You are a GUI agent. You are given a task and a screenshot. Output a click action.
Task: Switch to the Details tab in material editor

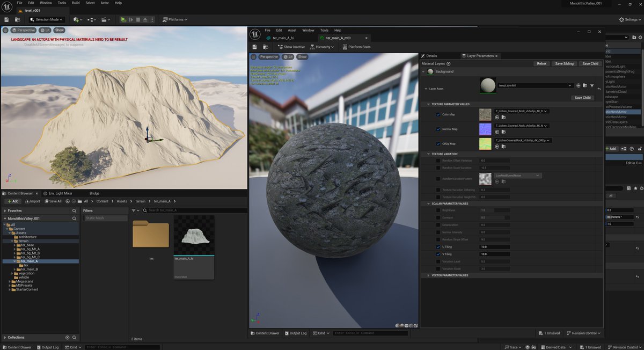pyautogui.click(x=429, y=56)
